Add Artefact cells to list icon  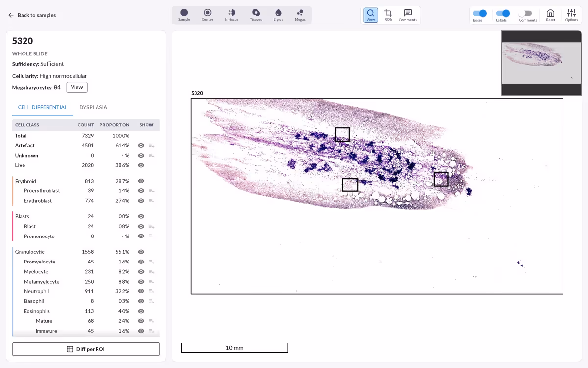coord(152,146)
